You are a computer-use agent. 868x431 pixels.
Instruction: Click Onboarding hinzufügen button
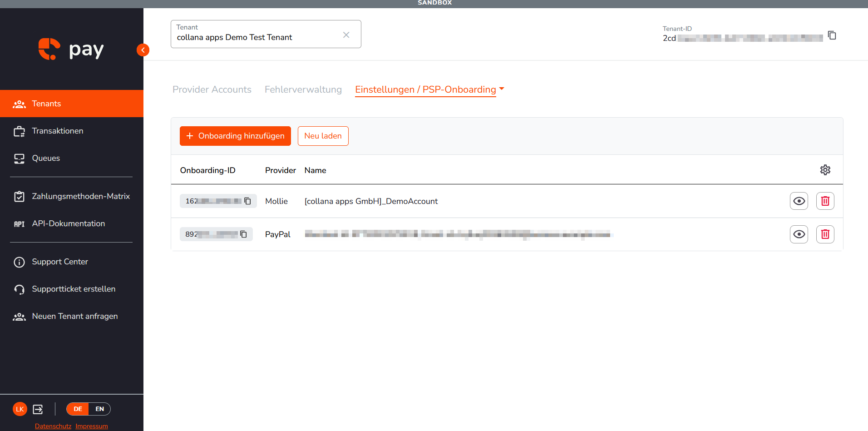pyautogui.click(x=235, y=136)
